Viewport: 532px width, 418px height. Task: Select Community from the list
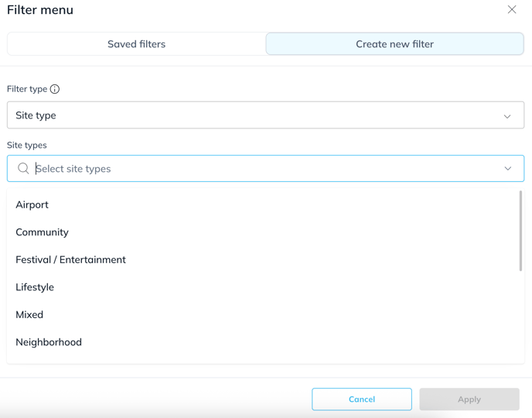[x=43, y=232]
